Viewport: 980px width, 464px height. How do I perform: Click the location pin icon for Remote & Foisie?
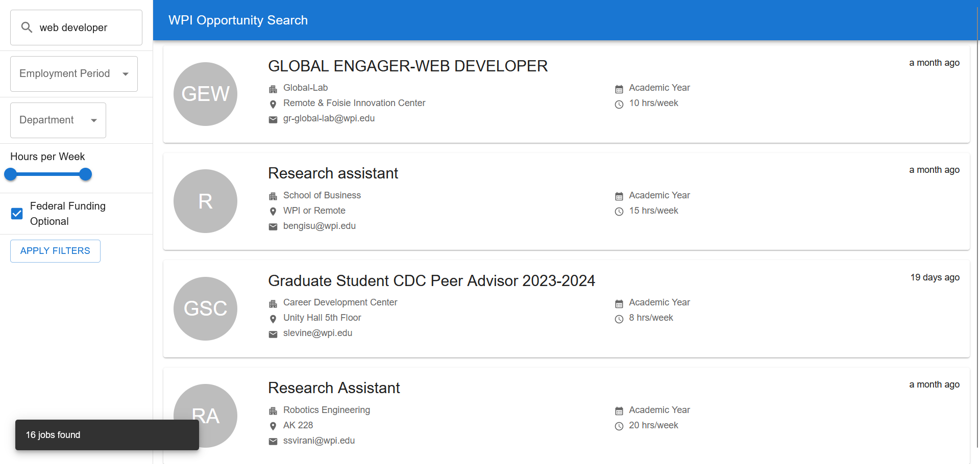click(x=273, y=104)
